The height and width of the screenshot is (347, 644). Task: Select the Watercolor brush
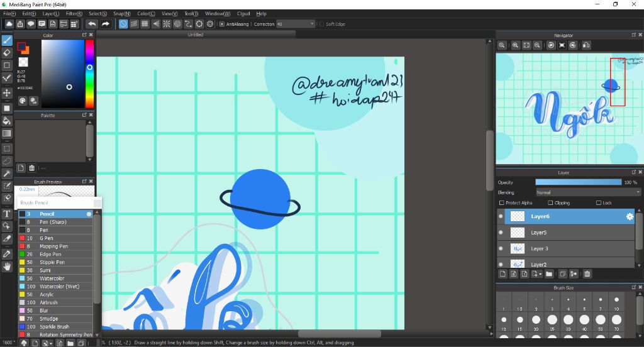[55, 278]
